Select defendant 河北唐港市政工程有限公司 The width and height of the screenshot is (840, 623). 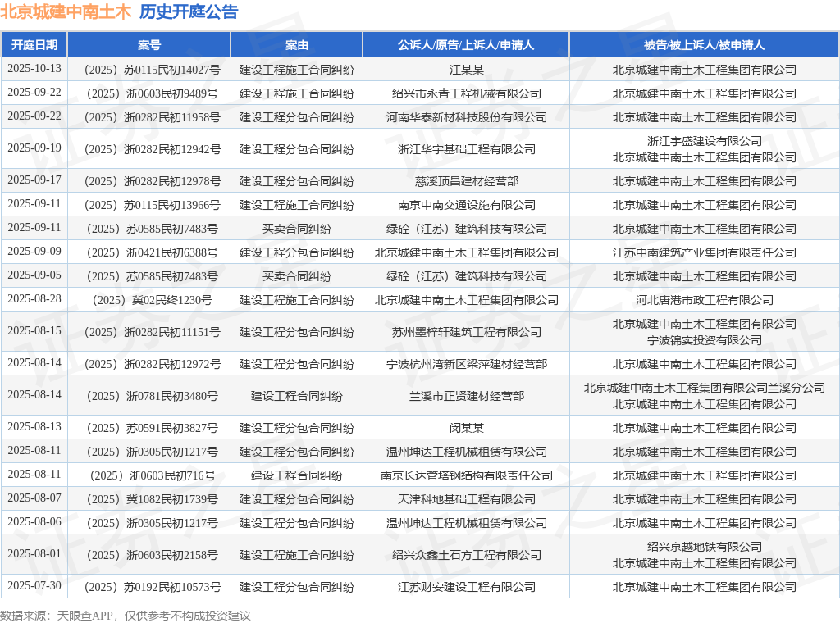[704, 300]
